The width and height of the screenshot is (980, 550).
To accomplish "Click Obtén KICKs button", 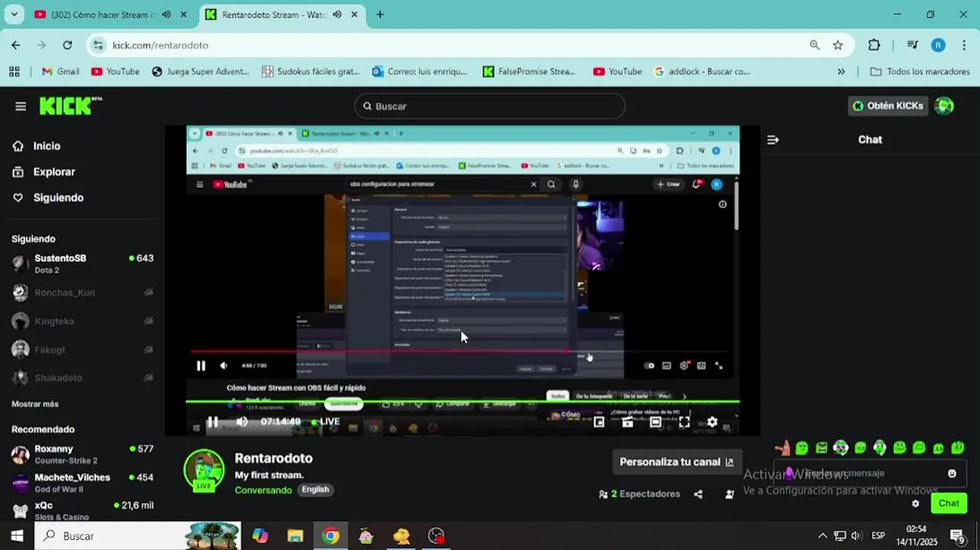I will pyautogui.click(x=888, y=106).
